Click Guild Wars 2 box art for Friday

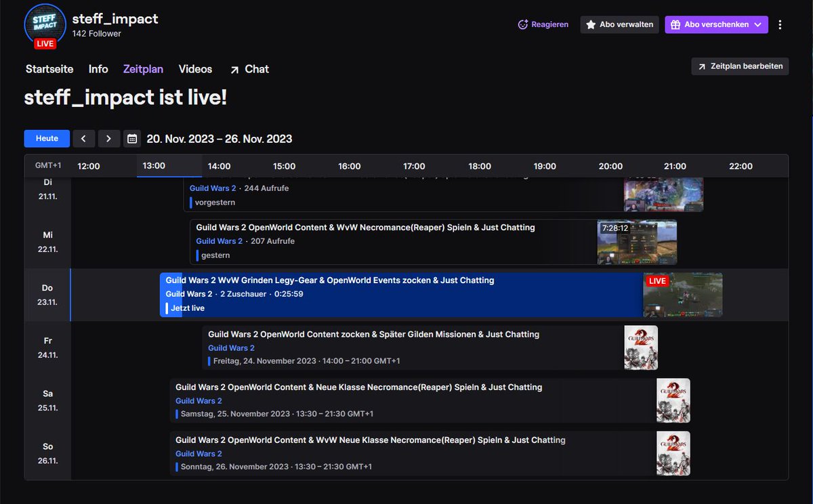pyautogui.click(x=641, y=348)
